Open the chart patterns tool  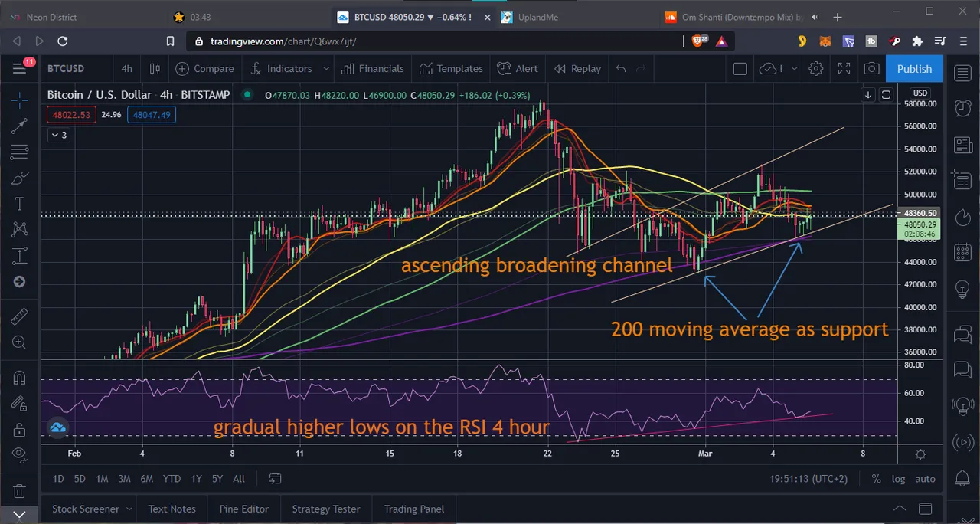[x=20, y=229]
